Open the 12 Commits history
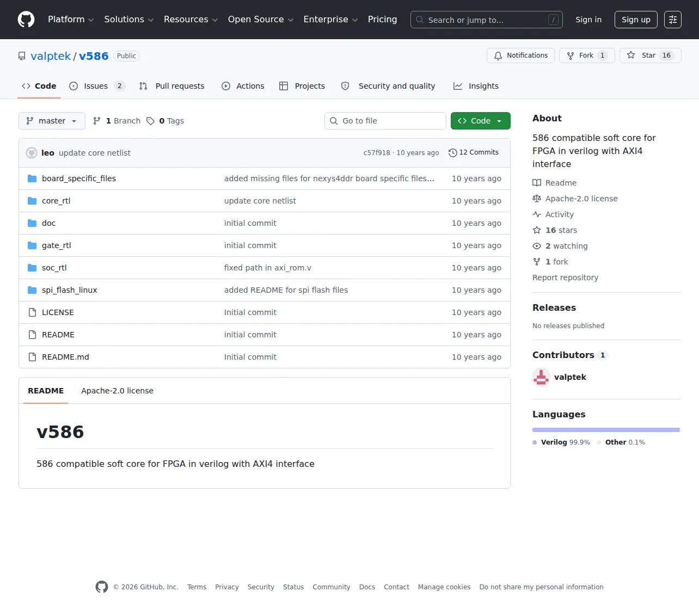This screenshot has height=616, width=699. 474,152
